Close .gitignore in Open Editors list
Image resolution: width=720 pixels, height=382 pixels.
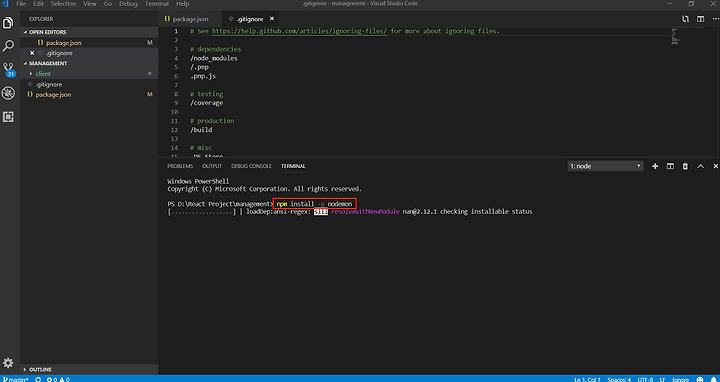[x=32, y=53]
